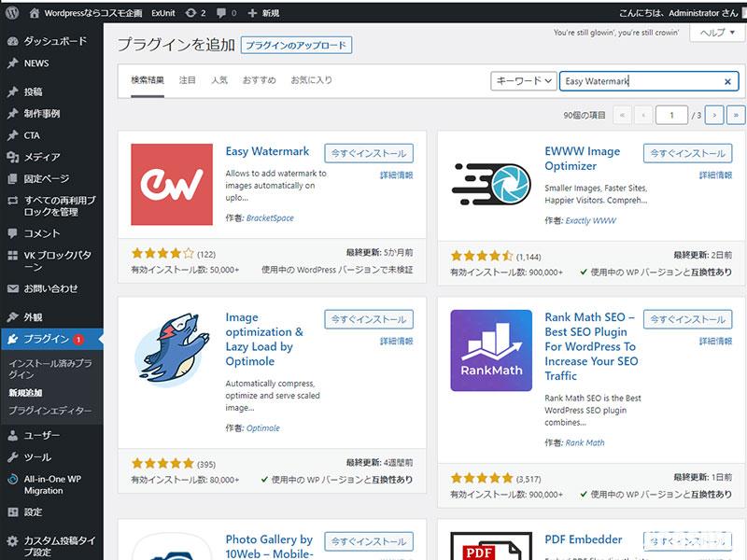This screenshot has height=560, width=747.
Task: Go to next page of results
Action: (x=714, y=115)
